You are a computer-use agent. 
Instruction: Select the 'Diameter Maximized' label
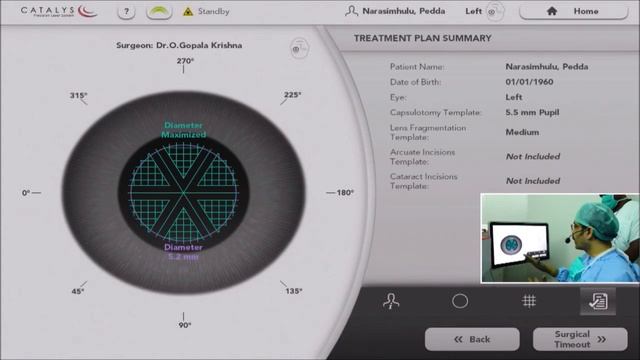[183, 130]
